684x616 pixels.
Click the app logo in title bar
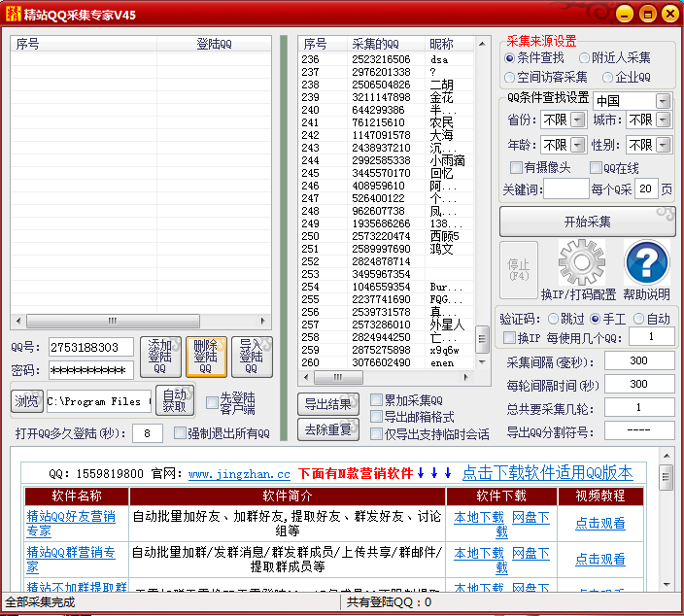[13, 15]
